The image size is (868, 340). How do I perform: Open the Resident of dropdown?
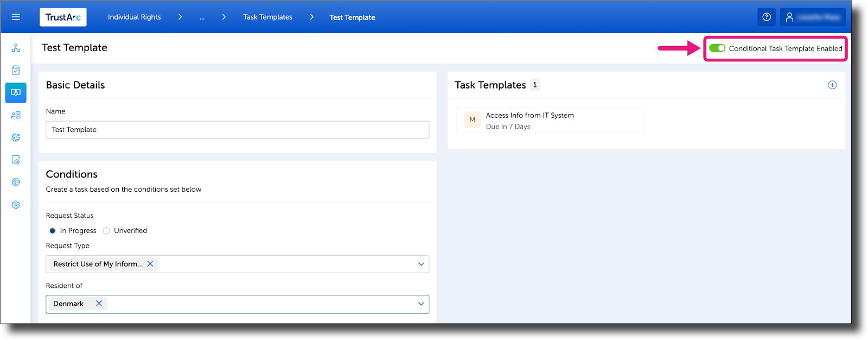[421, 304]
